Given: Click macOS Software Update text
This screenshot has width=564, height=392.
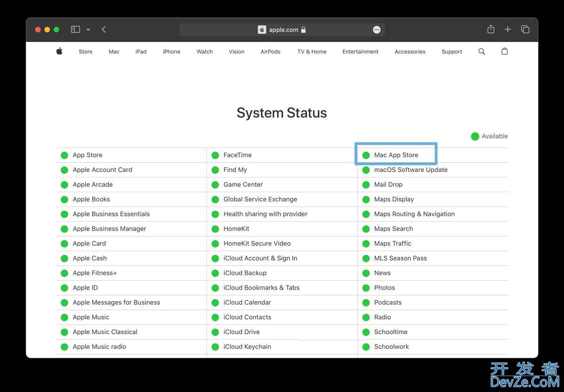Looking at the screenshot, I should coord(411,169).
